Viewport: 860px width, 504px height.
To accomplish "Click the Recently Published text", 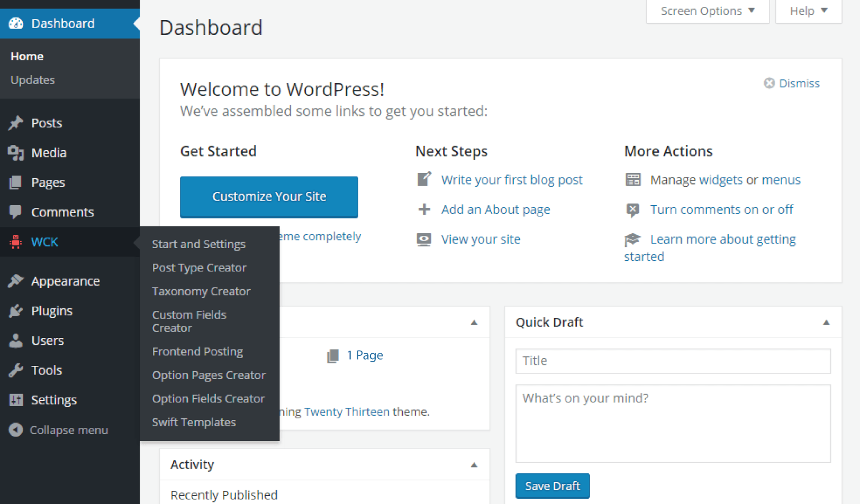I will (x=224, y=495).
